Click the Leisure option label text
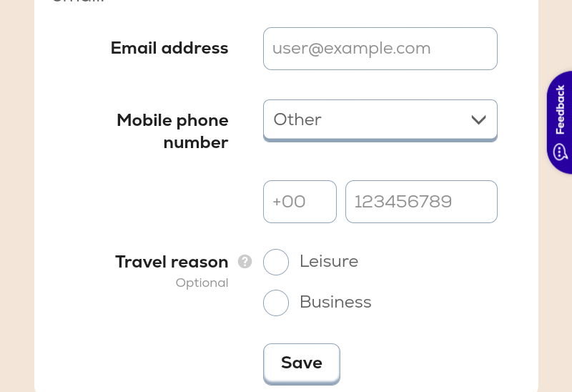 [329, 261]
